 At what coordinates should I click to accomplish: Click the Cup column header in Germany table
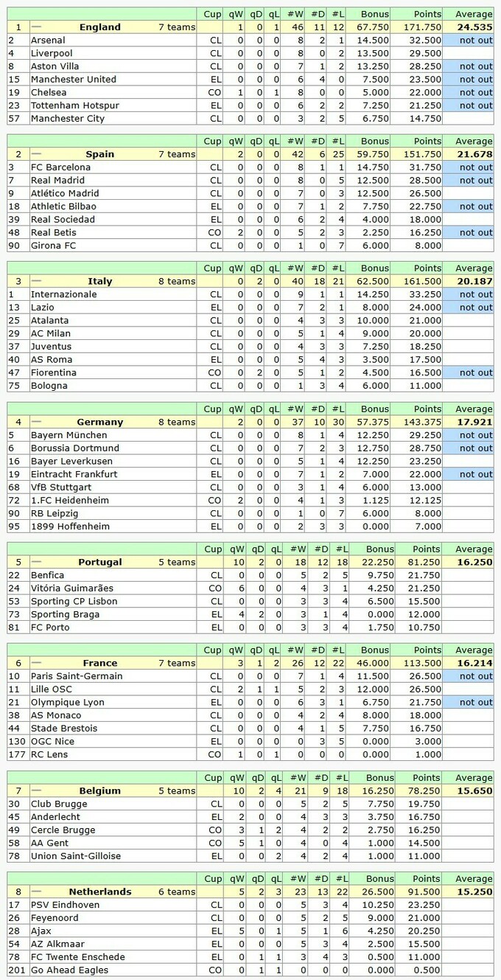click(x=212, y=409)
